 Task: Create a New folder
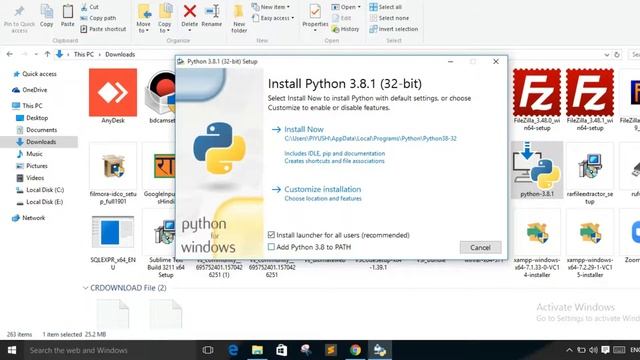click(239, 18)
